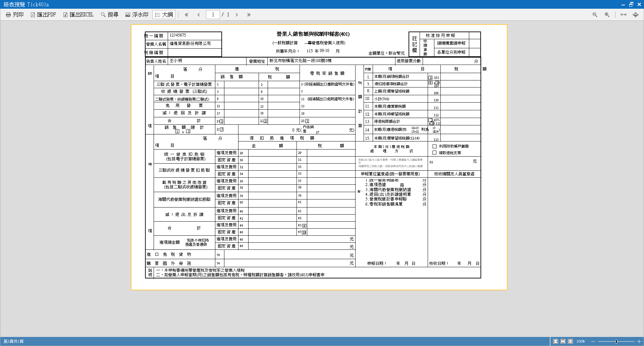Jump to the last page

tap(249, 15)
